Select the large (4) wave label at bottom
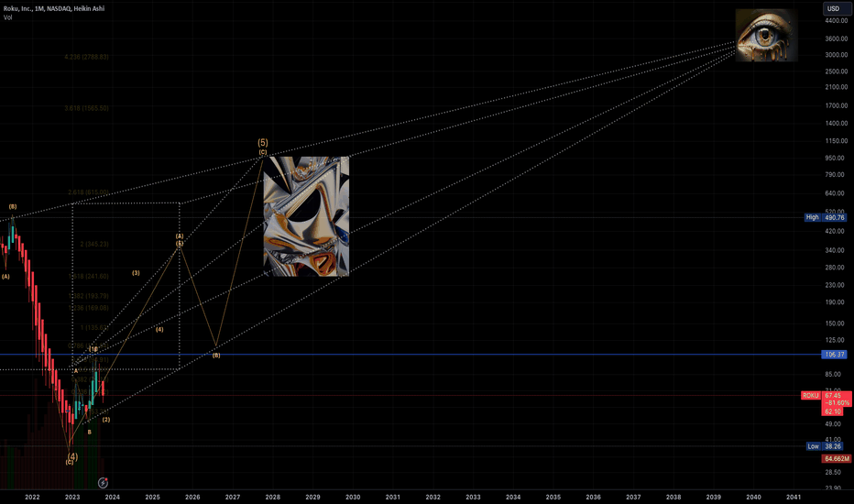This screenshot has height=504, width=854. tap(72, 456)
